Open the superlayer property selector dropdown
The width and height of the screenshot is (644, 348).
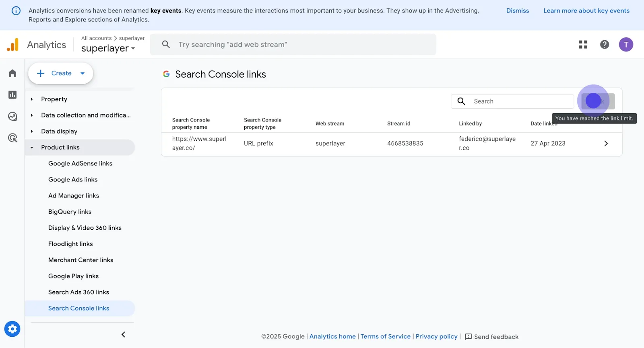tap(108, 48)
